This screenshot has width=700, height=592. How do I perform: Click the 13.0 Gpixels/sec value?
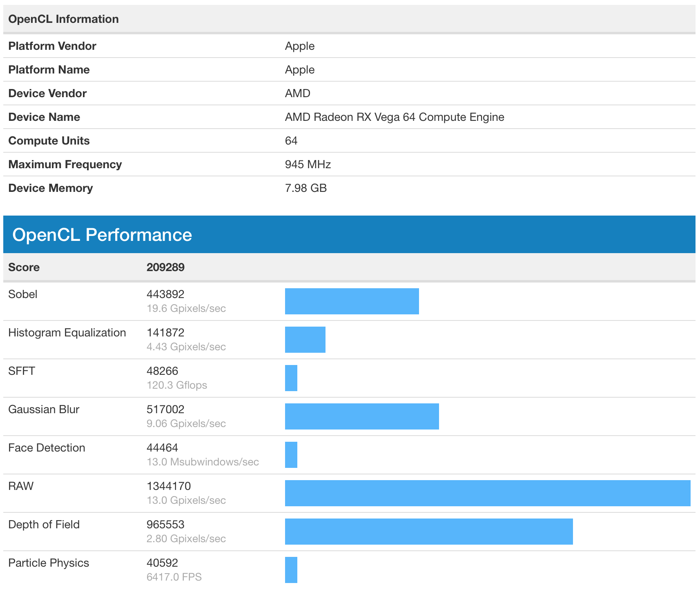[186, 501]
